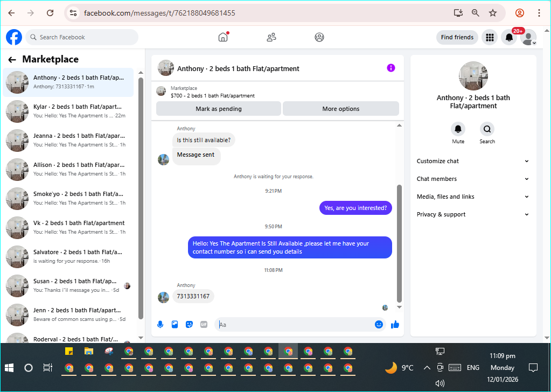
Task: Choose a sticker icon
Action: [190, 325]
